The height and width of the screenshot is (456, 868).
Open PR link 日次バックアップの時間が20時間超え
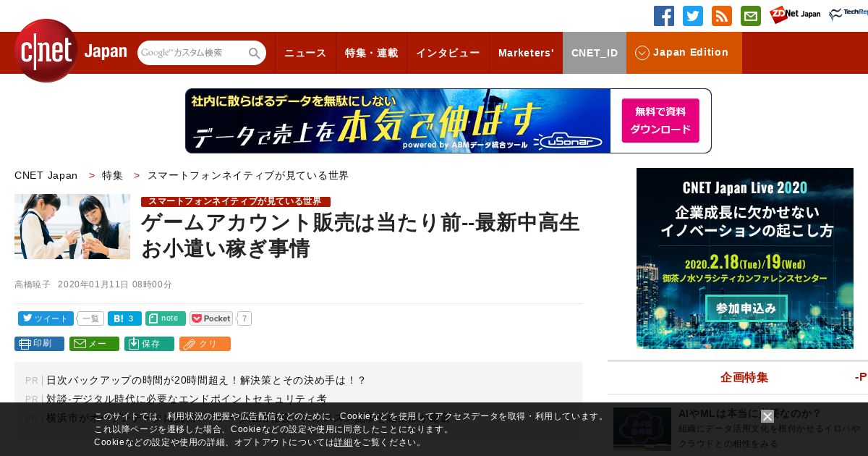206,380
